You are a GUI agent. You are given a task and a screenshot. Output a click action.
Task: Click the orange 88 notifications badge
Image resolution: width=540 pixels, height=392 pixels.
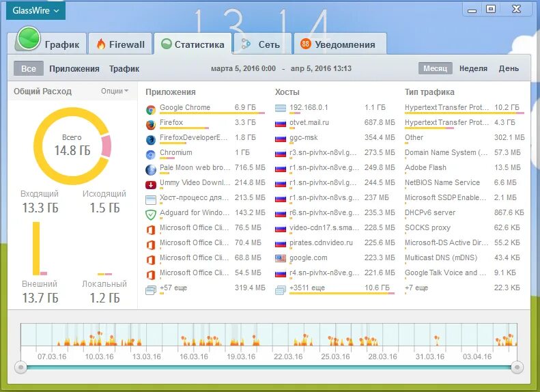(x=305, y=44)
